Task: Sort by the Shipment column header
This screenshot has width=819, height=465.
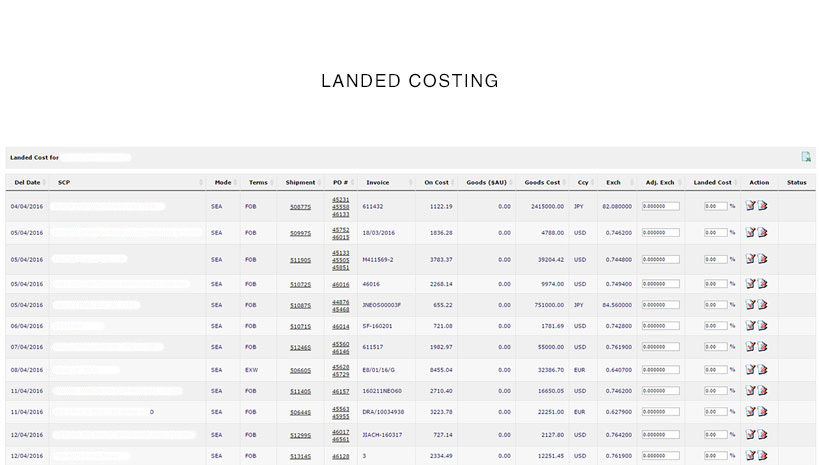Action: click(x=300, y=182)
